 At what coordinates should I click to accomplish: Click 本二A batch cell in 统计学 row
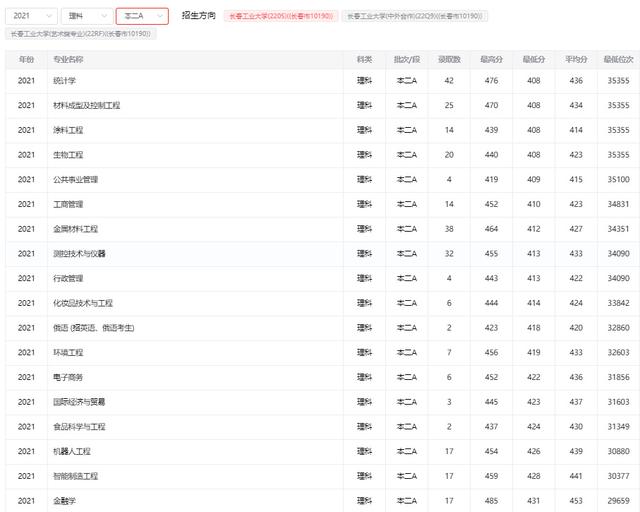(x=407, y=81)
